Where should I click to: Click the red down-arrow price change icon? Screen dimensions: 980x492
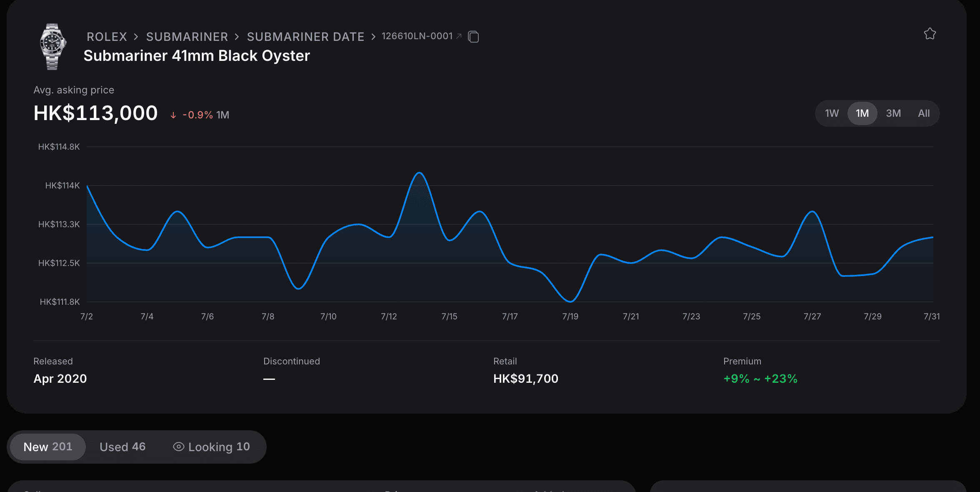pyautogui.click(x=173, y=115)
